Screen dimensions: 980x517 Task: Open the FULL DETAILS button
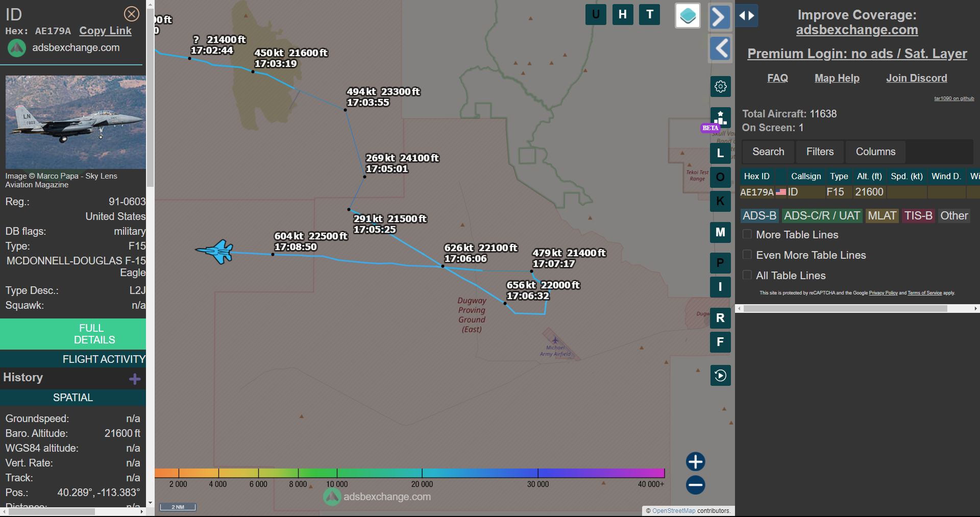pos(73,334)
